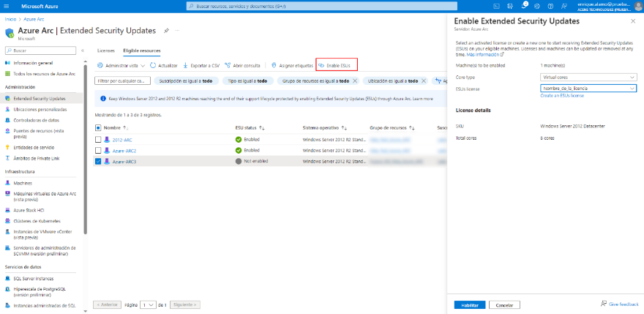This screenshot has height=314, width=644.
Task: Sort by Nombre column
Action: point(116,128)
